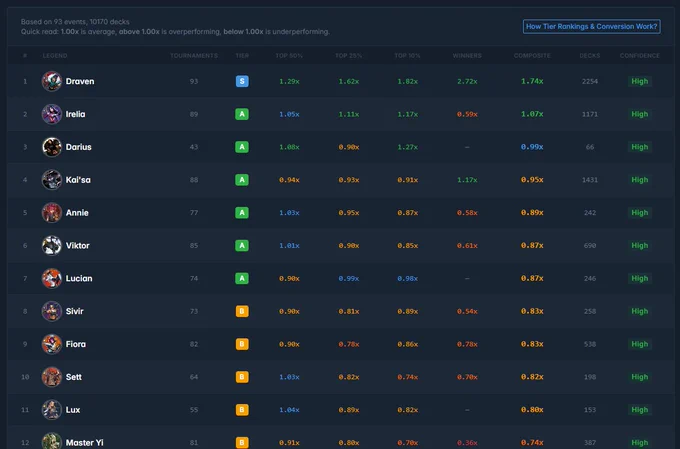This screenshot has width=680, height=449.
Task: Click the High confidence badge for Lucian
Action: 640,279
